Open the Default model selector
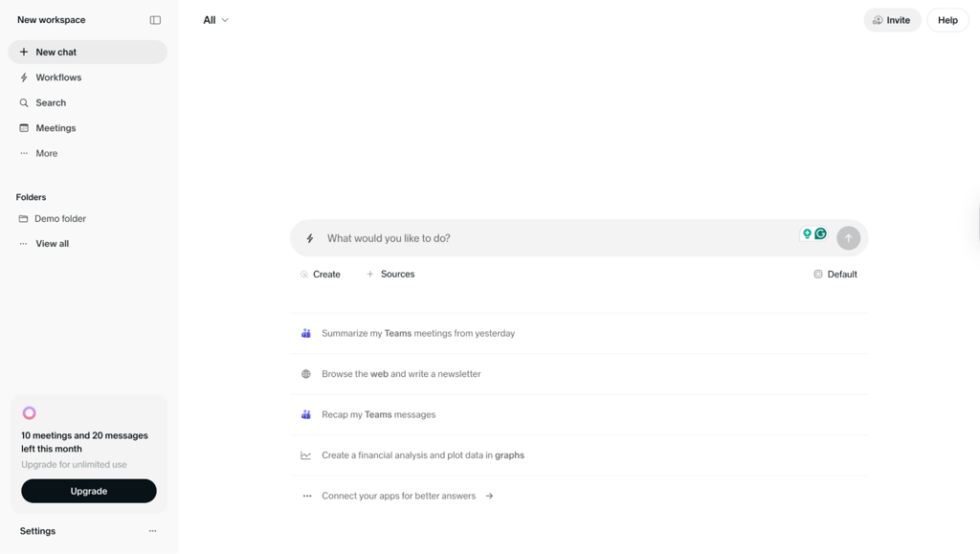The width and height of the screenshot is (980, 554). (x=835, y=275)
